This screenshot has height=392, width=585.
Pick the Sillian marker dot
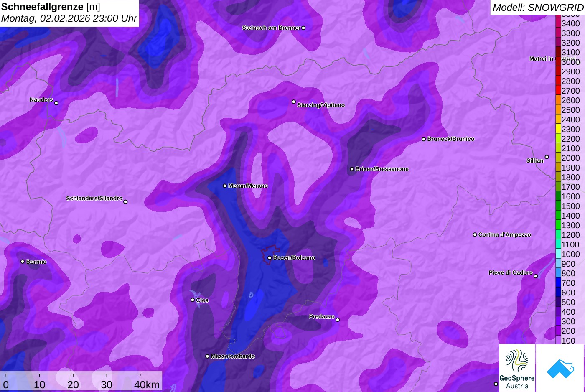click(547, 157)
